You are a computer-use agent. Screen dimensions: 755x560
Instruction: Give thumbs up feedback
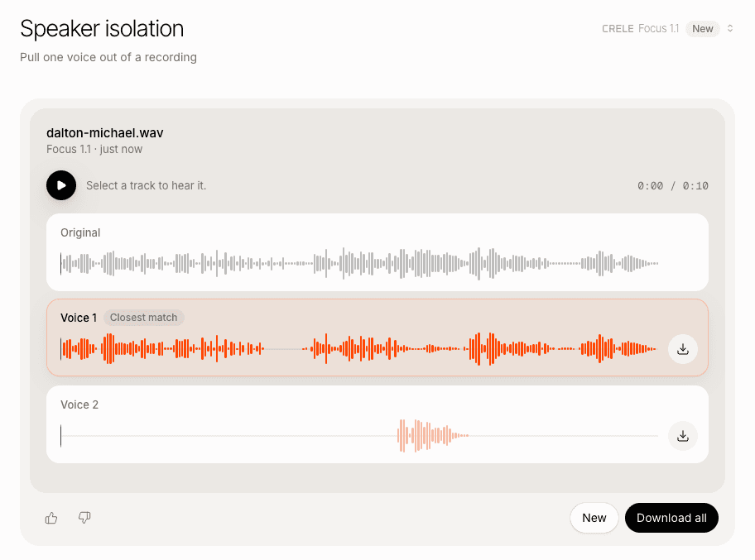(51, 518)
